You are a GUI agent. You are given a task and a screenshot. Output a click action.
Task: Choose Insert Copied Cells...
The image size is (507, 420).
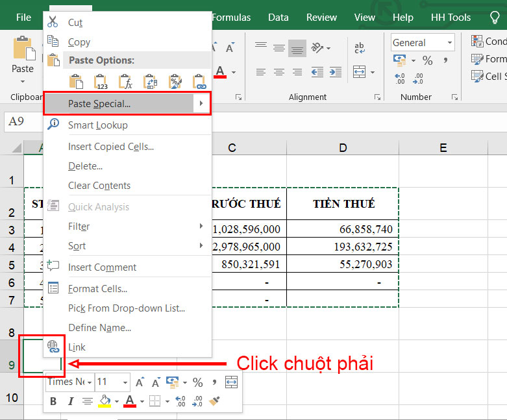pos(111,147)
